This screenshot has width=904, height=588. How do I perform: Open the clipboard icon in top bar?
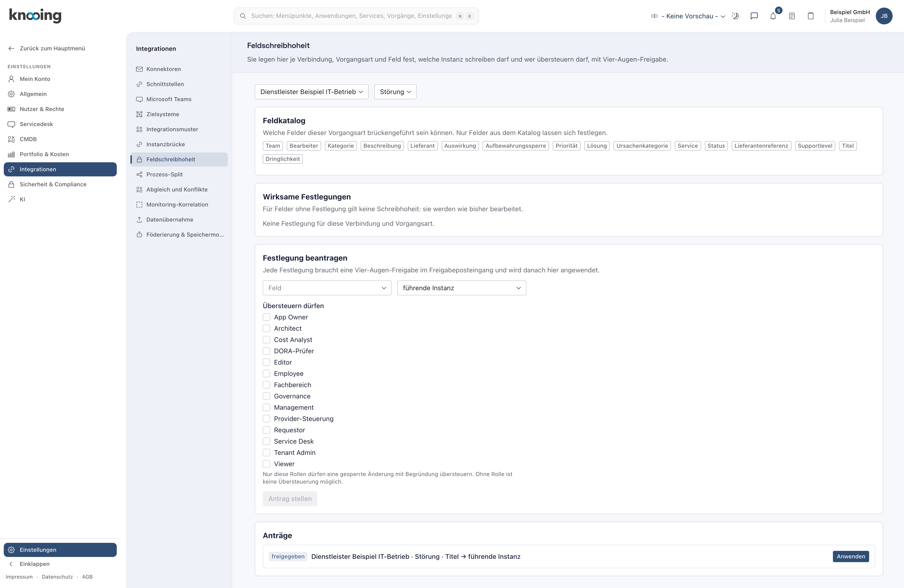coord(811,16)
